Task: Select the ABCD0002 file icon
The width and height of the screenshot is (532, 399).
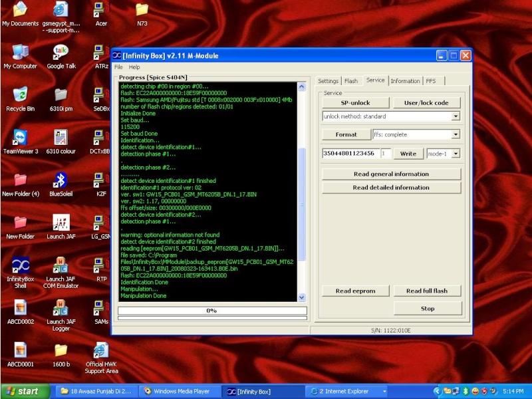Action: coord(21,312)
